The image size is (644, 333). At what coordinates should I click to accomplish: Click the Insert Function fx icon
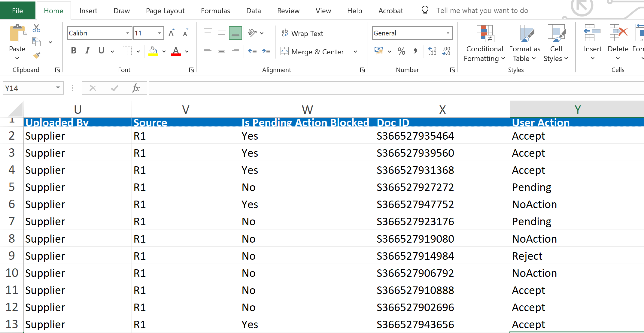coord(136,88)
